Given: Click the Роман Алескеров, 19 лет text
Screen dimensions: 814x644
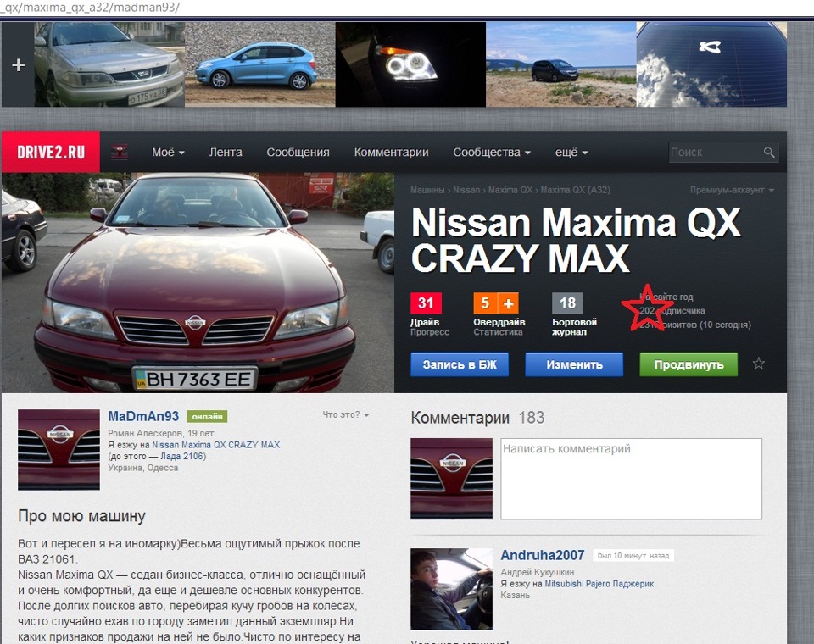Looking at the screenshot, I should (161, 433).
